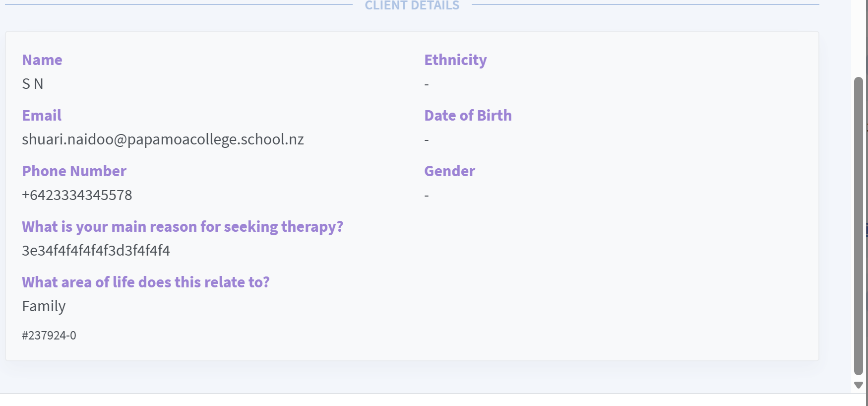The height and width of the screenshot is (406, 868).
Task: Click the dash value under Ethnicity
Action: tap(427, 84)
